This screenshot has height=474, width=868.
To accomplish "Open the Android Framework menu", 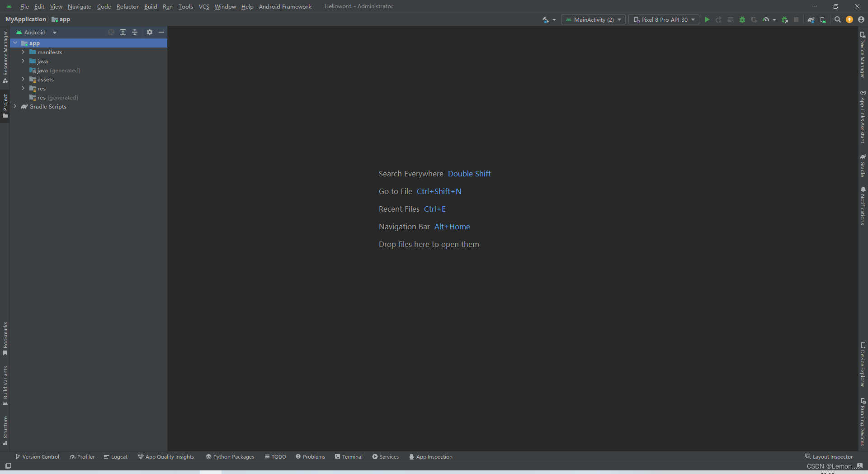I will (285, 6).
